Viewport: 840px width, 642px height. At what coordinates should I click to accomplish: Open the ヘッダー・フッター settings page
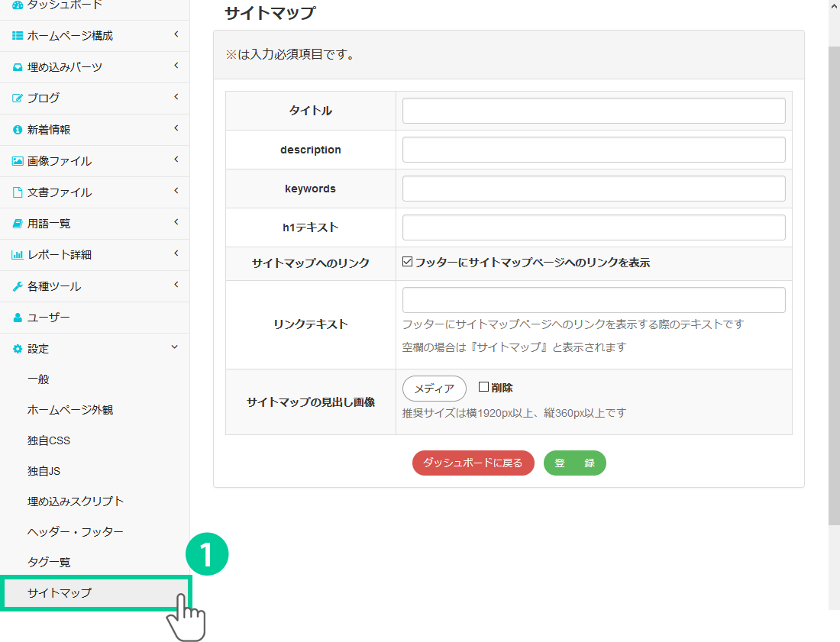(75, 532)
